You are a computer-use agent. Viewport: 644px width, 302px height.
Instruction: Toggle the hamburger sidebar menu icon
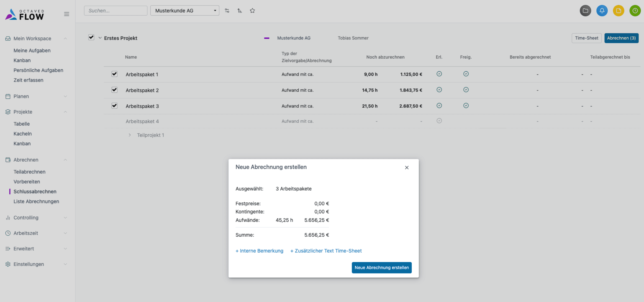coord(67,14)
